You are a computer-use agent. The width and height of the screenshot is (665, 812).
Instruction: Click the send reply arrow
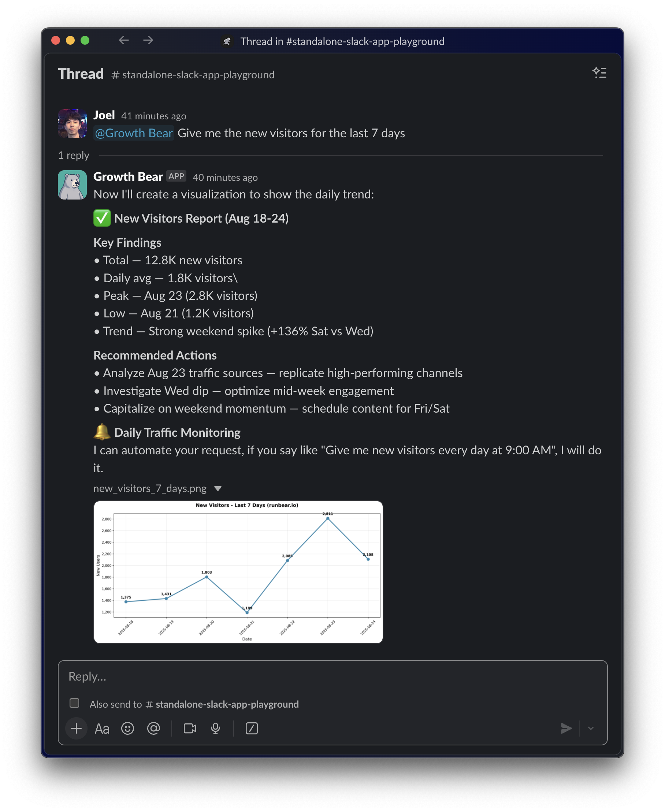point(566,728)
